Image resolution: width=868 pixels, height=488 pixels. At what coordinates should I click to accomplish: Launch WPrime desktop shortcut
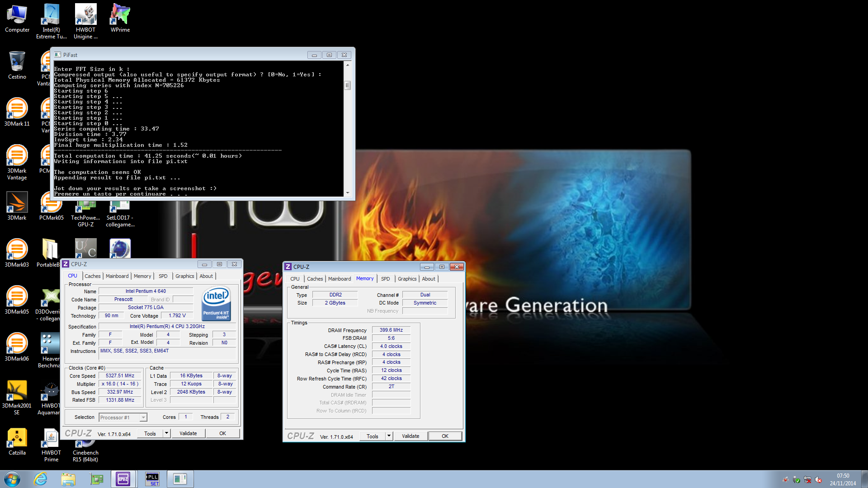click(120, 19)
